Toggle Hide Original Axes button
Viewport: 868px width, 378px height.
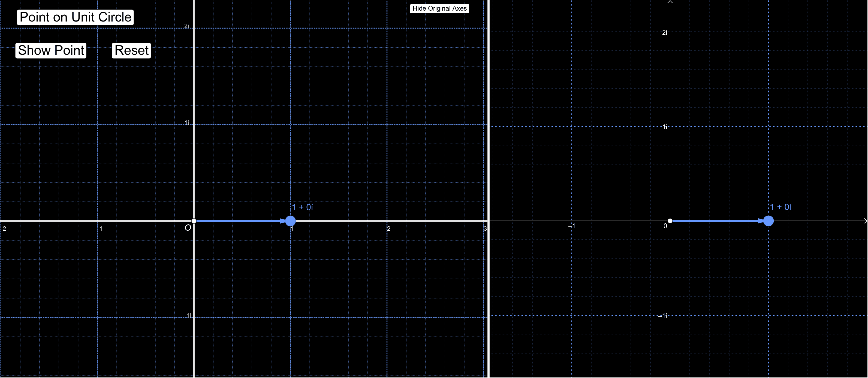[x=439, y=8]
